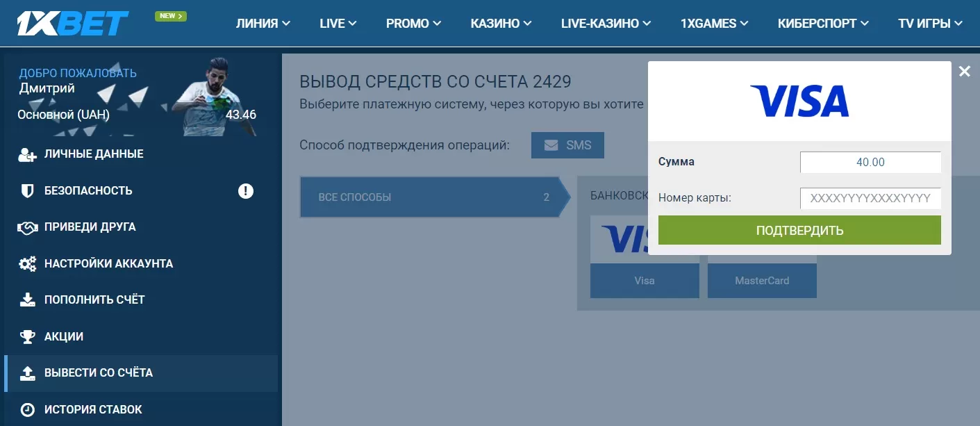Open account settings via the gear icon

click(x=26, y=263)
